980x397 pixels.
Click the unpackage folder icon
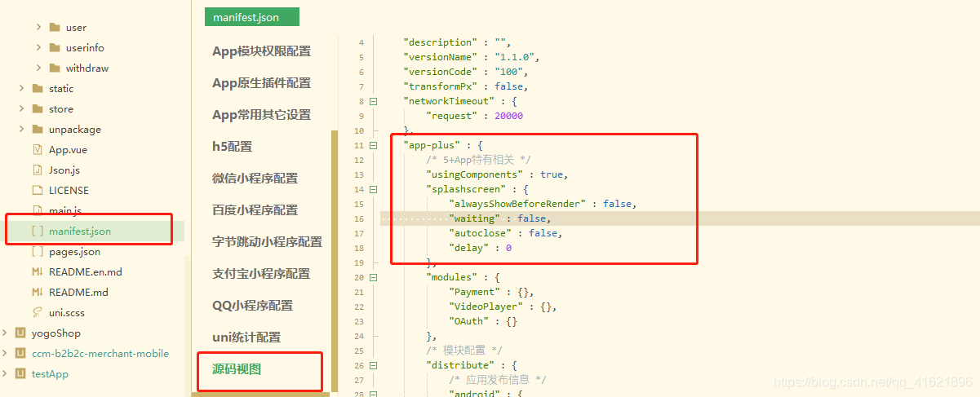(38, 129)
